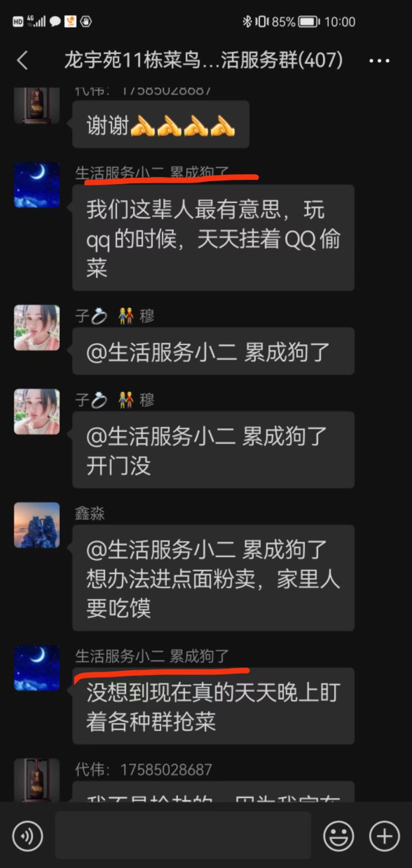Image resolution: width=412 pixels, height=868 pixels.
Task: Tap sender name 代伟: 17585028687 at bottom
Action: (x=144, y=770)
